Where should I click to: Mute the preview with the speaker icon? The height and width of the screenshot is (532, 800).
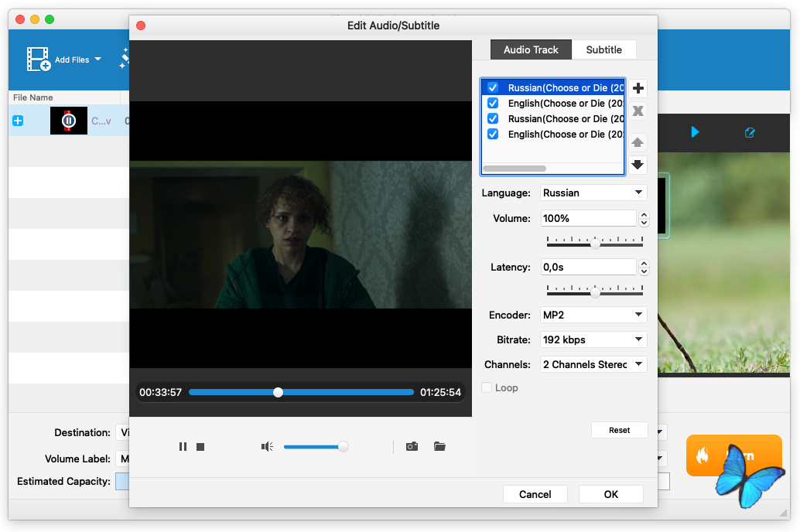point(268,447)
